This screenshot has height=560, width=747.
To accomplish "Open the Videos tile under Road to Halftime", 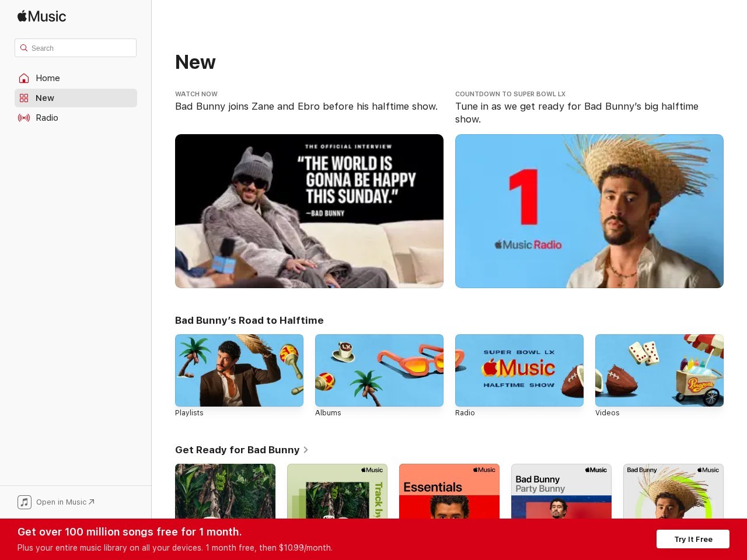I will pos(659,370).
